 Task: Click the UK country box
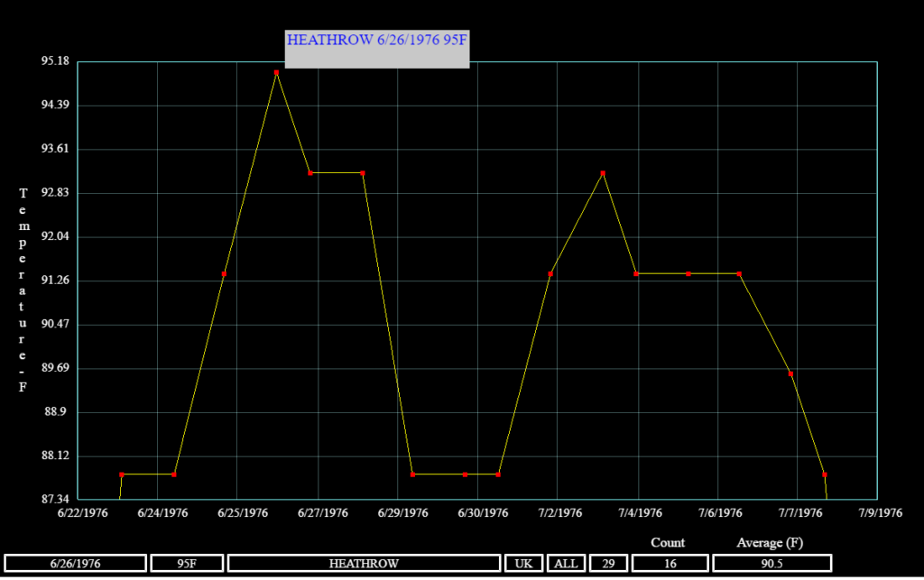coord(523,564)
